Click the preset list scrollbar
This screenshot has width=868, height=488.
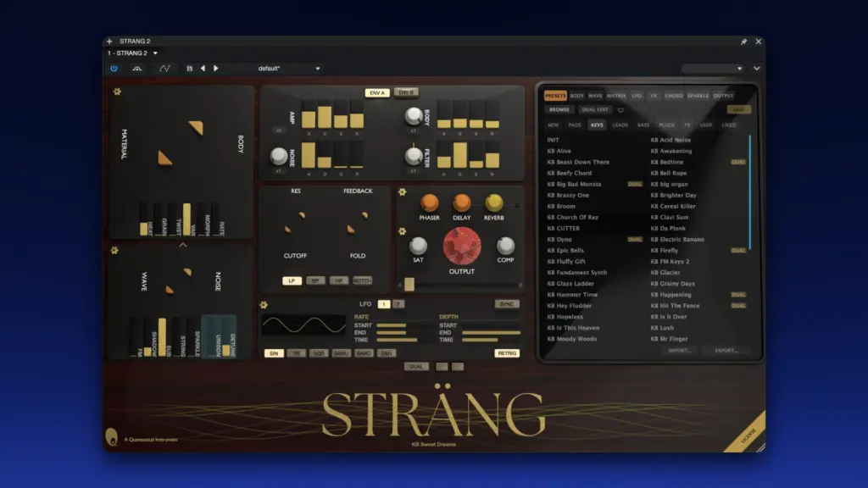click(750, 192)
